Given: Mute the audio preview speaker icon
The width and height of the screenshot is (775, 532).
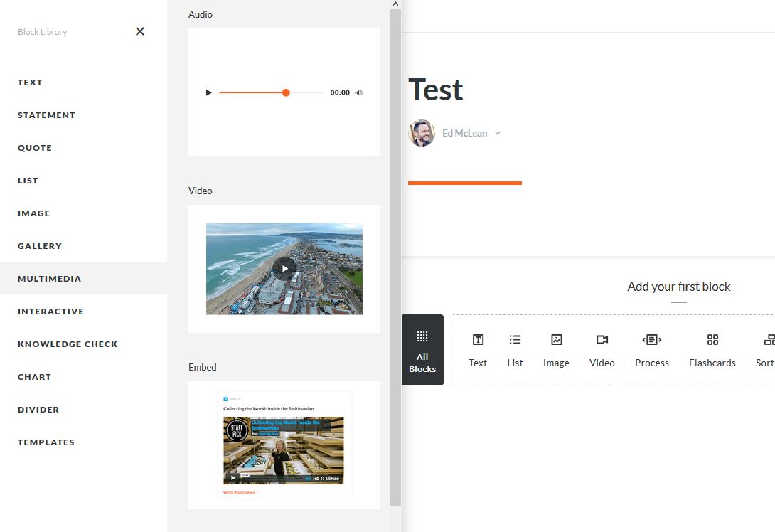Looking at the screenshot, I should (358, 92).
